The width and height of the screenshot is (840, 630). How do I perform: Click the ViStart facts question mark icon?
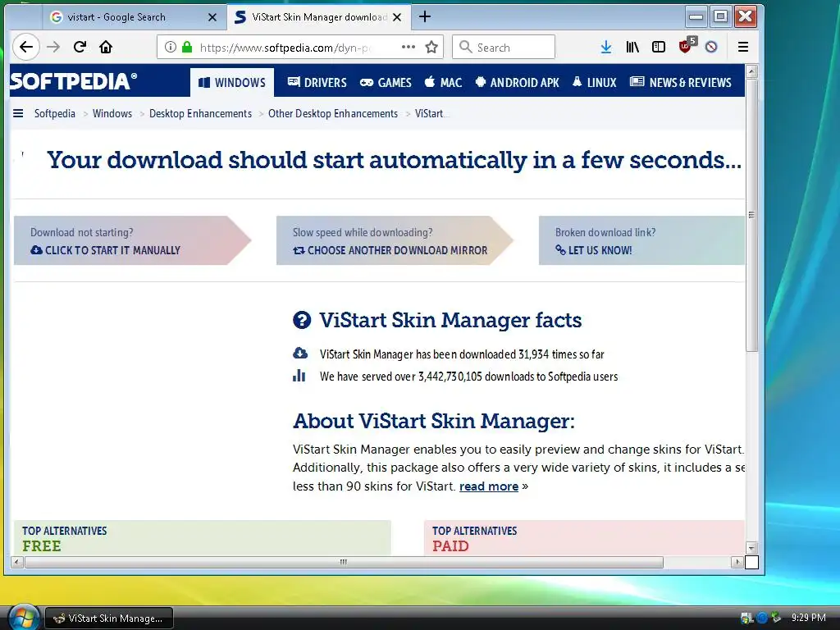click(302, 320)
